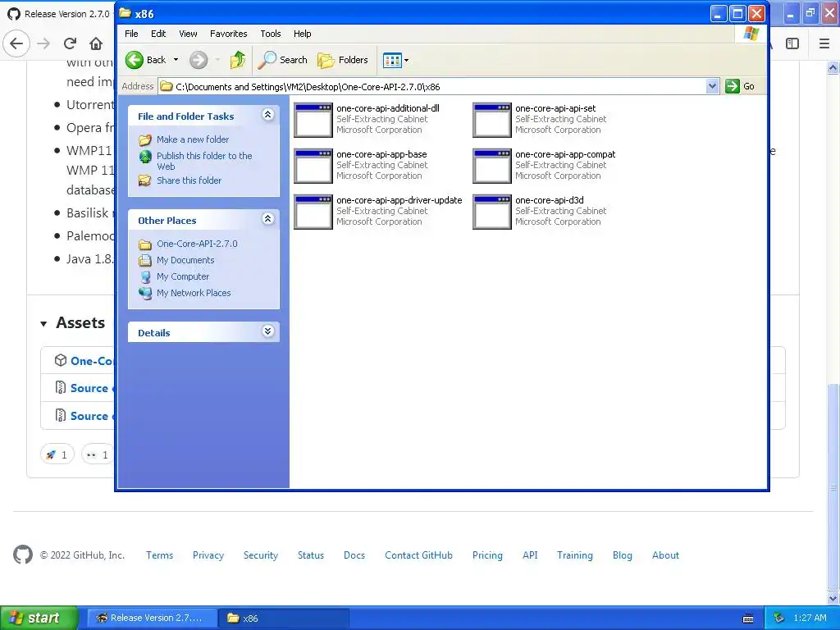
Task: Open My Computer link
Action: click(x=183, y=277)
